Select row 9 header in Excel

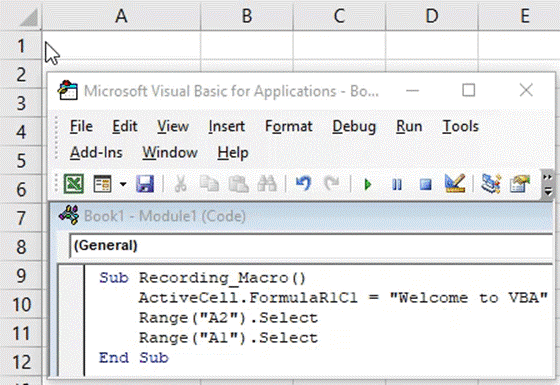click(x=21, y=276)
